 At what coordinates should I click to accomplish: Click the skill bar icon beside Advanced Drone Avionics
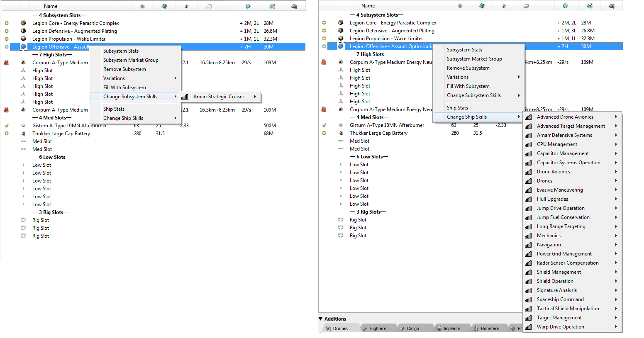point(529,117)
